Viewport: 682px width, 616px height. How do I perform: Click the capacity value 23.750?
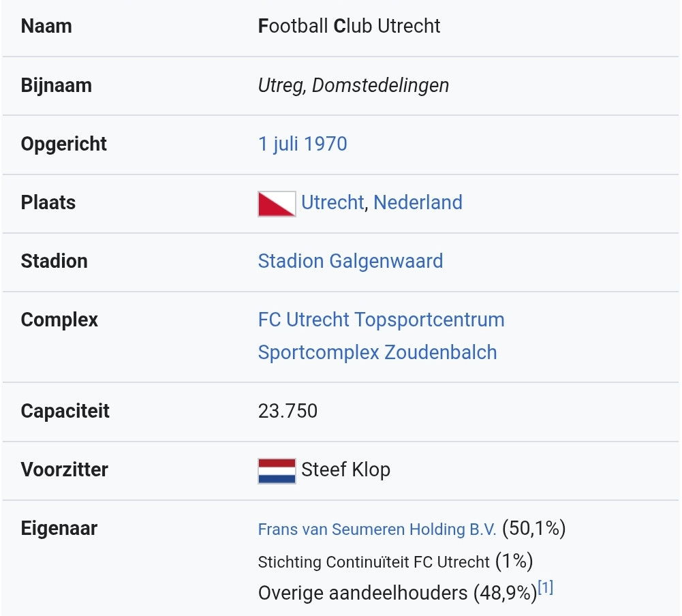[x=288, y=412]
